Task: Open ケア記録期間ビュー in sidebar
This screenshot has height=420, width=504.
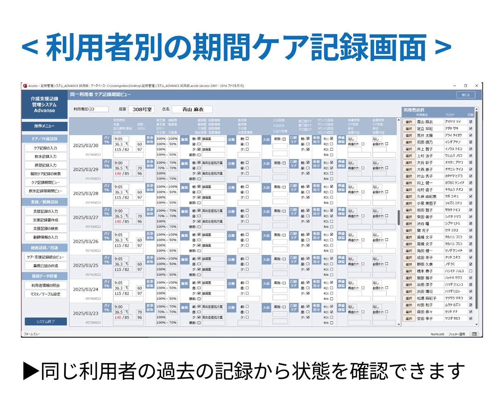Action: [x=45, y=183]
